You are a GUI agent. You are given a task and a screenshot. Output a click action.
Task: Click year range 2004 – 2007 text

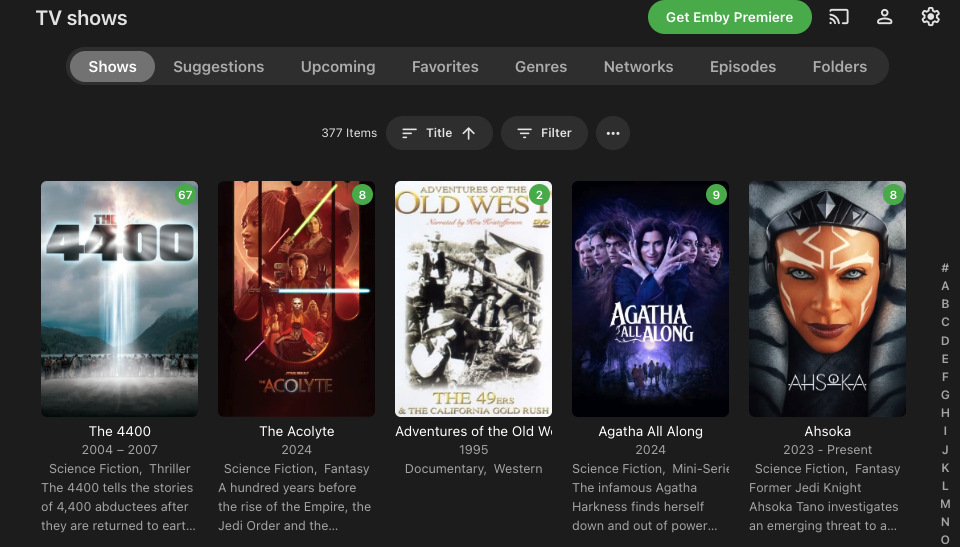coord(119,450)
